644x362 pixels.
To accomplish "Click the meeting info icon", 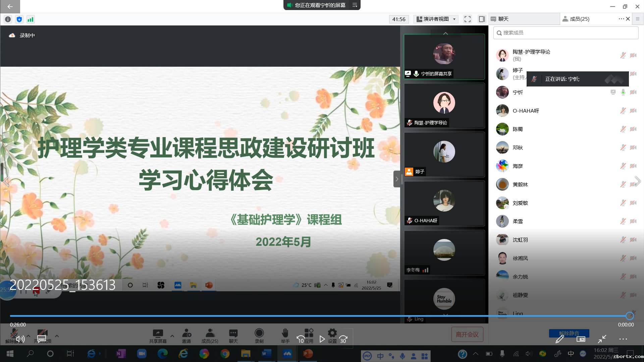I will 8,19.
